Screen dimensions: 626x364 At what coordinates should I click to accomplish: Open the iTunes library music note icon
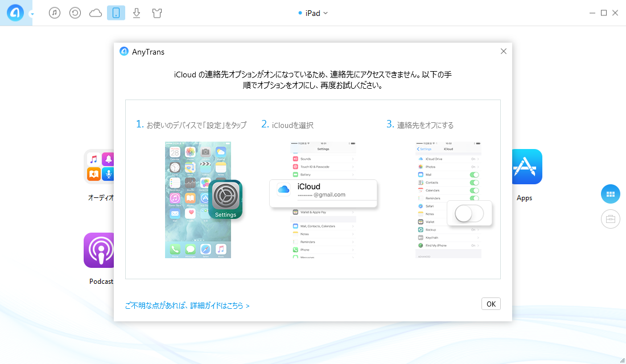point(55,13)
